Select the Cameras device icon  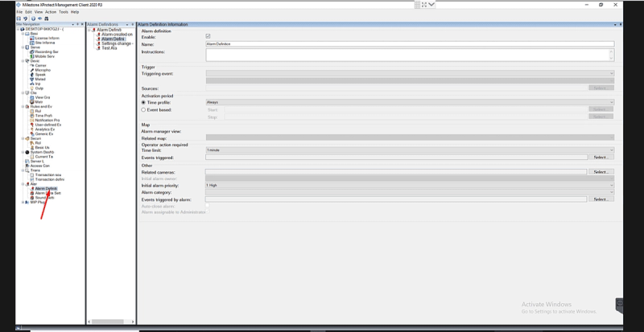tap(32, 66)
